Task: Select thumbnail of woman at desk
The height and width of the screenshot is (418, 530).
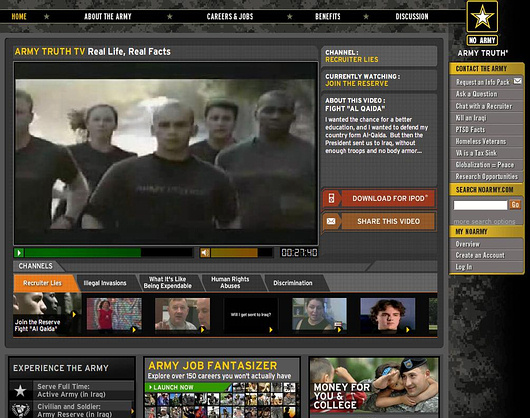Action: pos(319,314)
